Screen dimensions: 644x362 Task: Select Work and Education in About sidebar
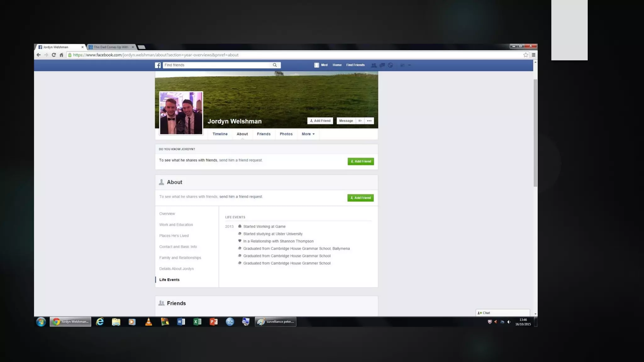coord(176,225)
